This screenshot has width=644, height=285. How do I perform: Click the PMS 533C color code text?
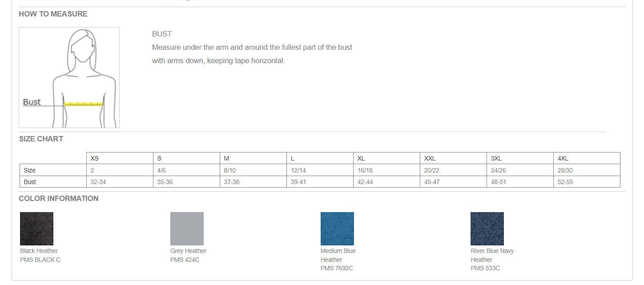click(x=485, y=268)
